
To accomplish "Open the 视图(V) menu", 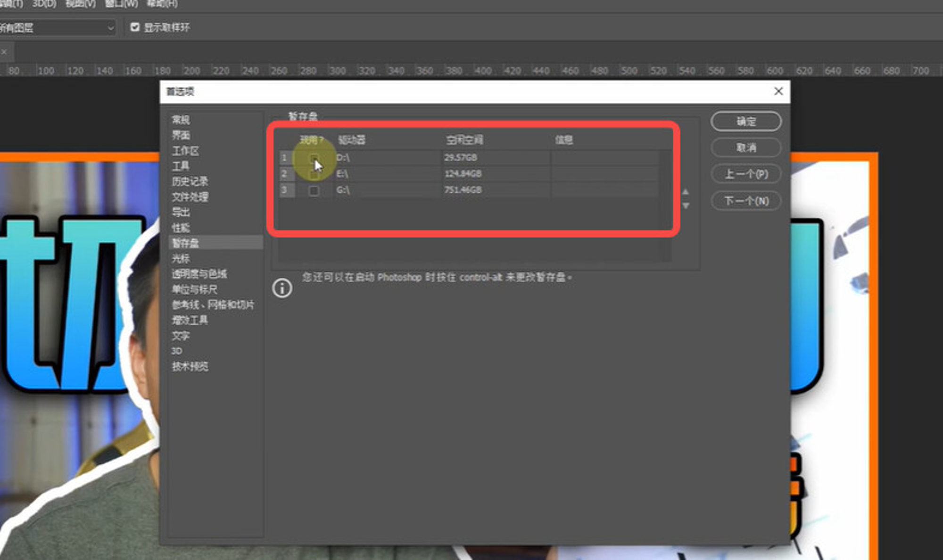I will pos(81,4).
